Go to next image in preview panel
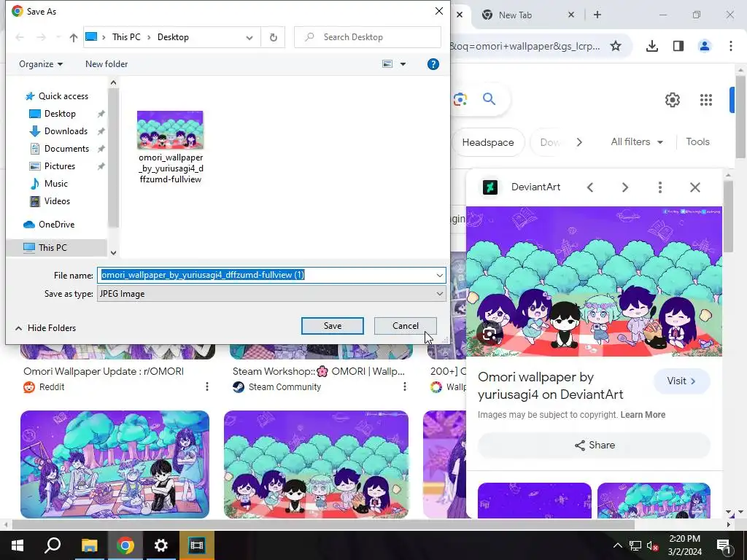The height and width of the screenshot is (560, 747). click(625, 187)
